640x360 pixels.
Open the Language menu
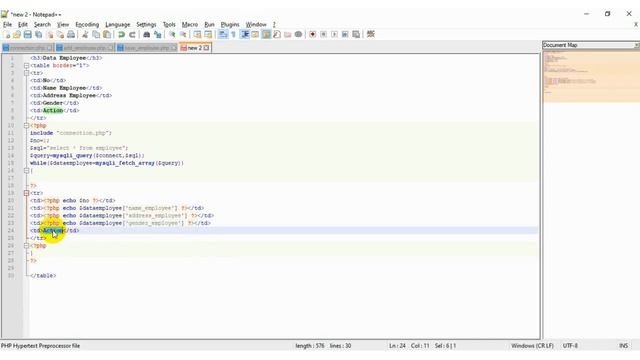click(x=118, y=24)
